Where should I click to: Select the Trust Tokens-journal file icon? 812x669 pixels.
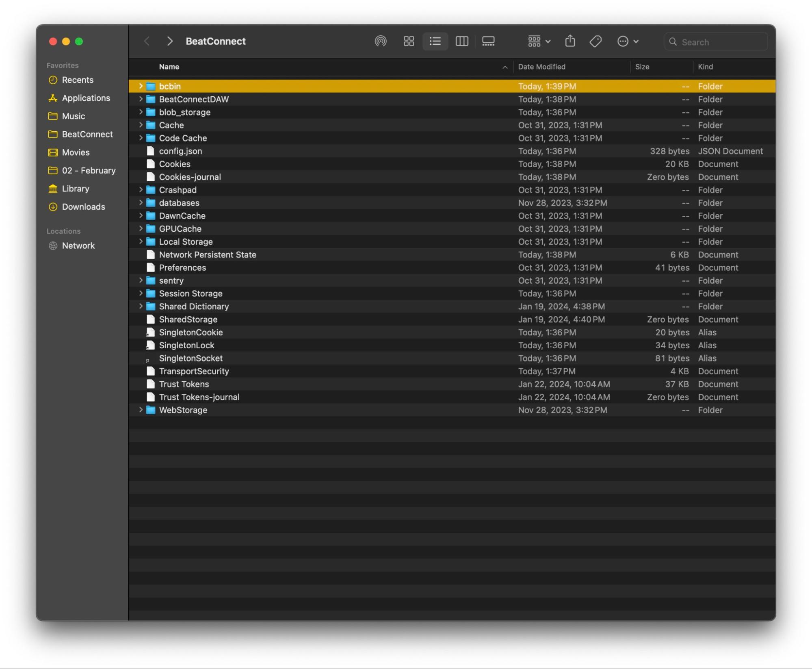tap(151, 397)
